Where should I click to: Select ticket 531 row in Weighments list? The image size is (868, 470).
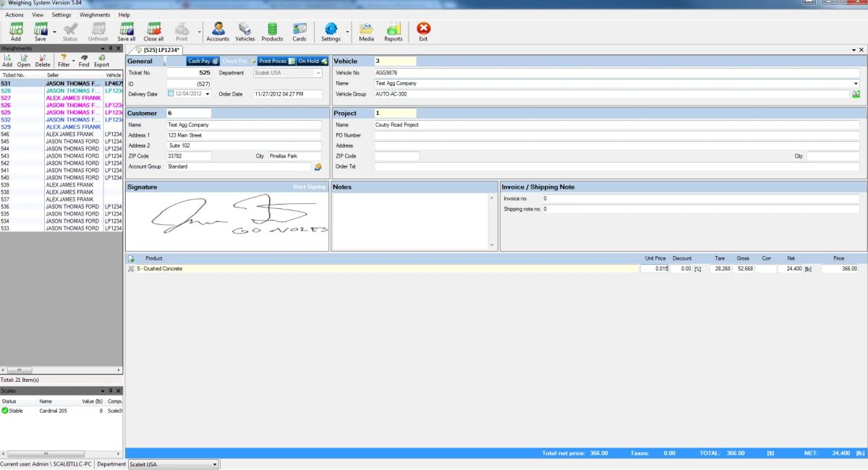(x=61, y=84)
